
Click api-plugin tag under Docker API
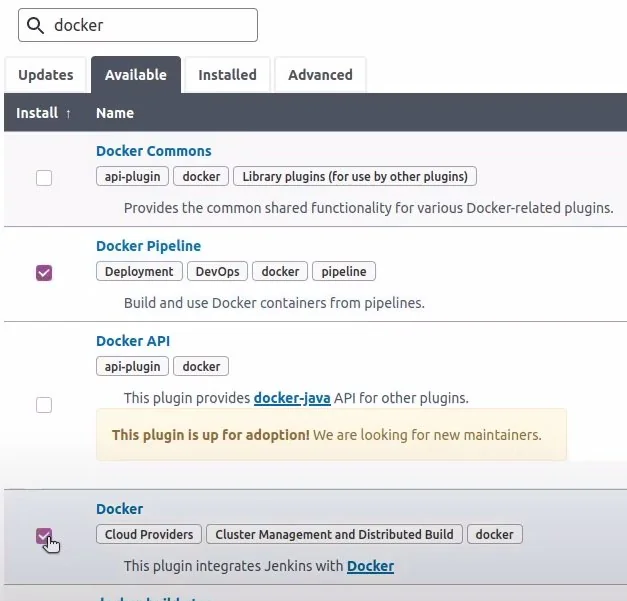[x=132, y=366]
